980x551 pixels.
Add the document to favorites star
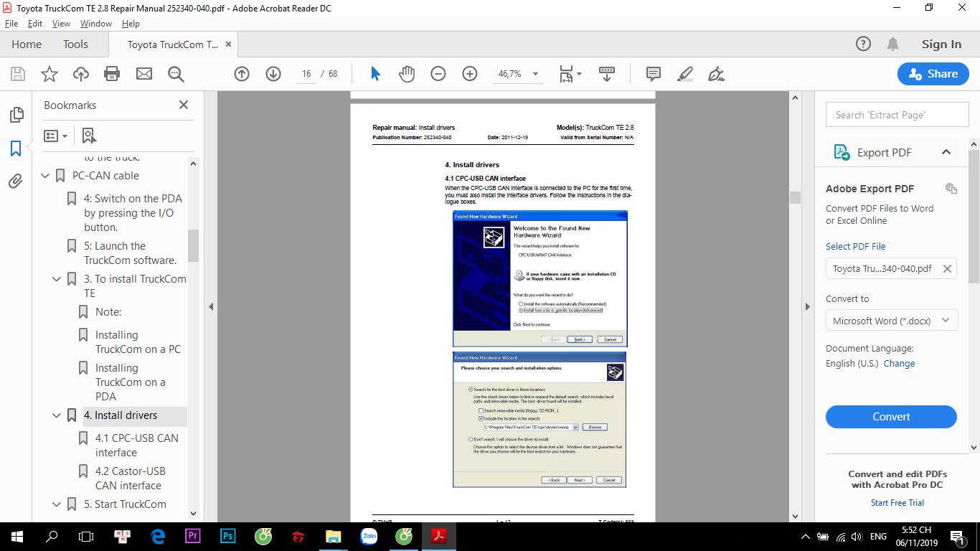[x=48, y=74]
